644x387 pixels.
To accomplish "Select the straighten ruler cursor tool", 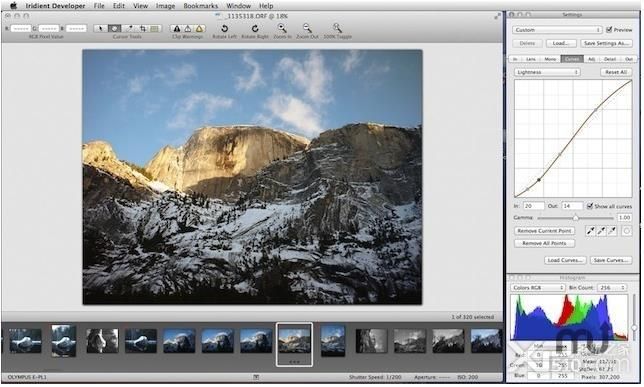I will (155, 28).
